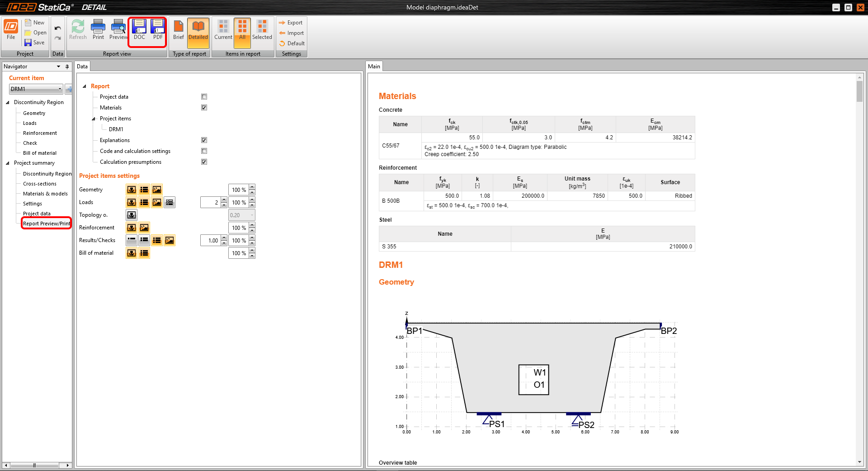
Task: Open the DRM1 current item dropdown
Action: 60,89
